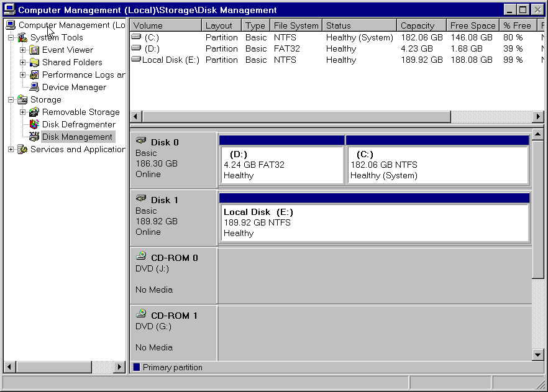This screenshot has height=392, width=548.
Task: Click the drive icon beside (D:) volume row
Action: 136,47
